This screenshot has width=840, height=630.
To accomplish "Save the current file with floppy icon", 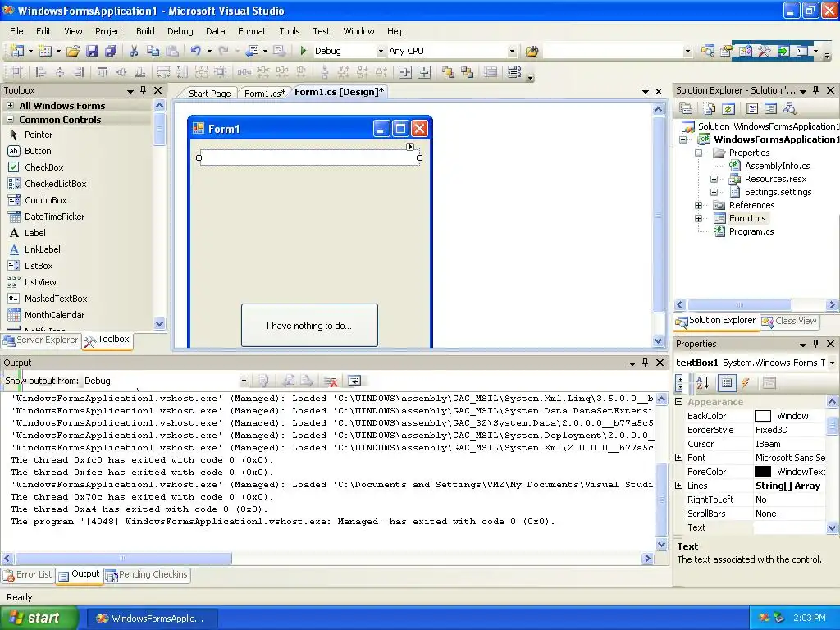I will click(92, 51).
